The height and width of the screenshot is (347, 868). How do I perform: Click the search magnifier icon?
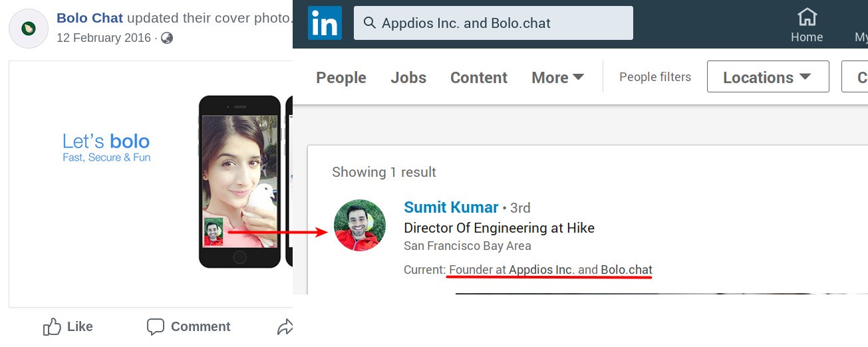coord(370,24)
